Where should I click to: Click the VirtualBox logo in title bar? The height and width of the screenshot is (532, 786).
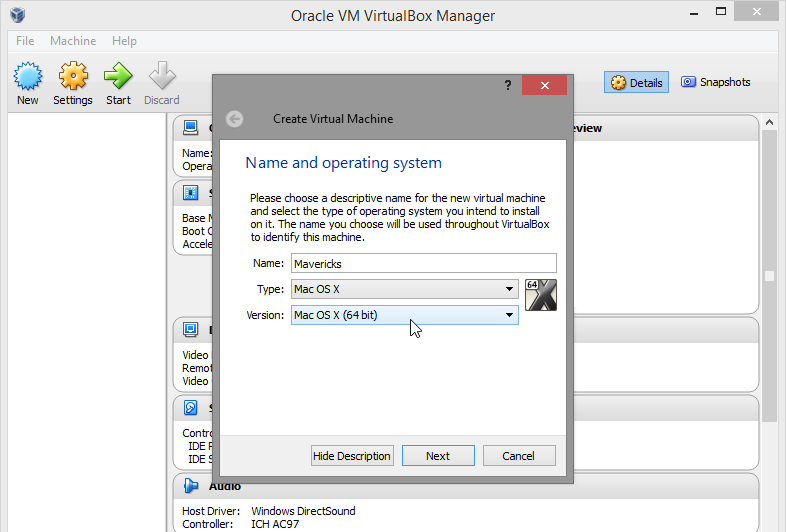(18, 15)
